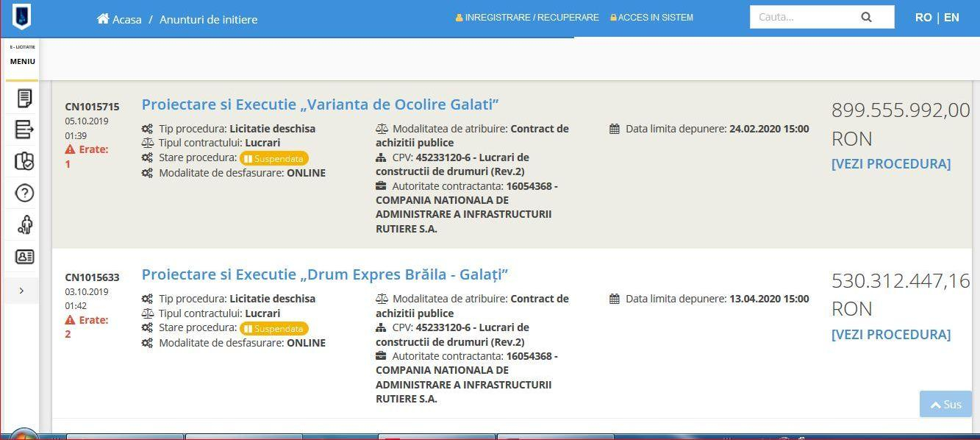Select the person search icon in sidebar
Image resolution: width=980 pixels, height=440 pixels.
click(x=24, y=224)
